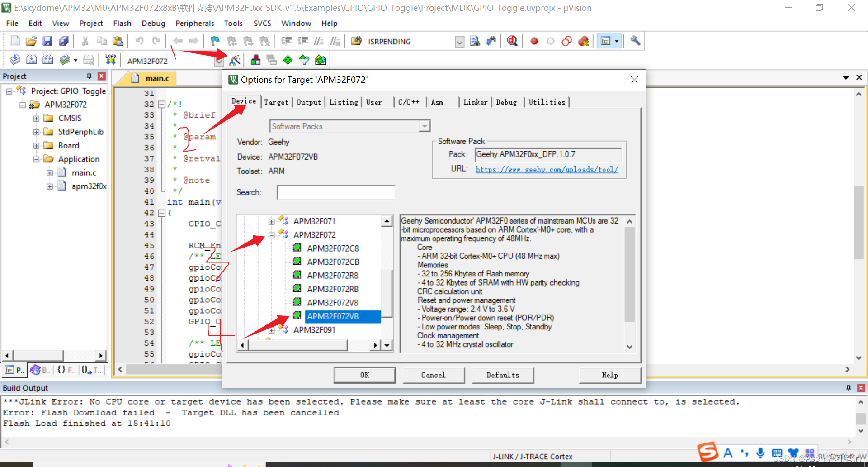Expand the StdPeriphLib group

pyautogui.click(x=36, y=132)
